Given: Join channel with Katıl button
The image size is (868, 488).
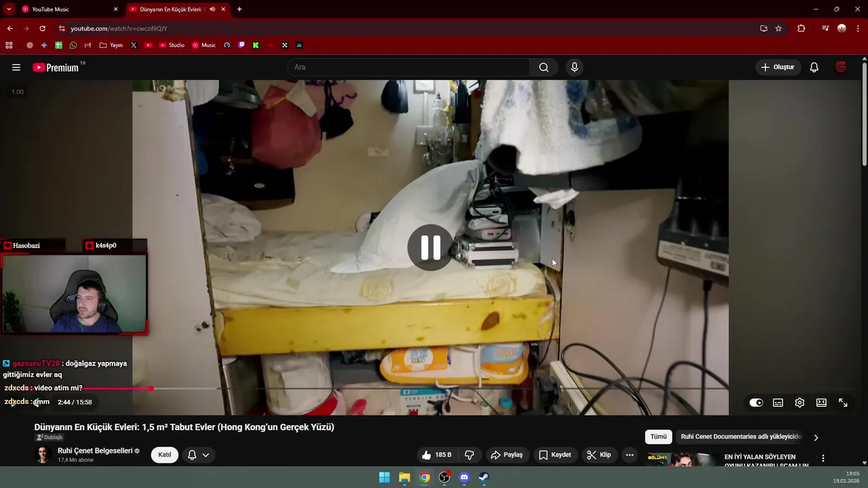Looking at the screenshot, I should coord(165,455).
